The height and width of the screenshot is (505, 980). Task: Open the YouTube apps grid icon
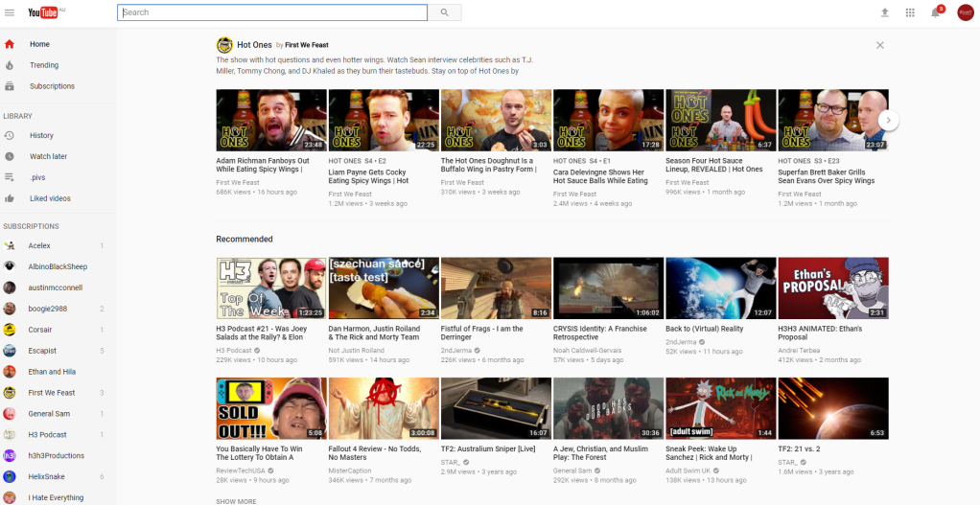(x=910, y=12)
